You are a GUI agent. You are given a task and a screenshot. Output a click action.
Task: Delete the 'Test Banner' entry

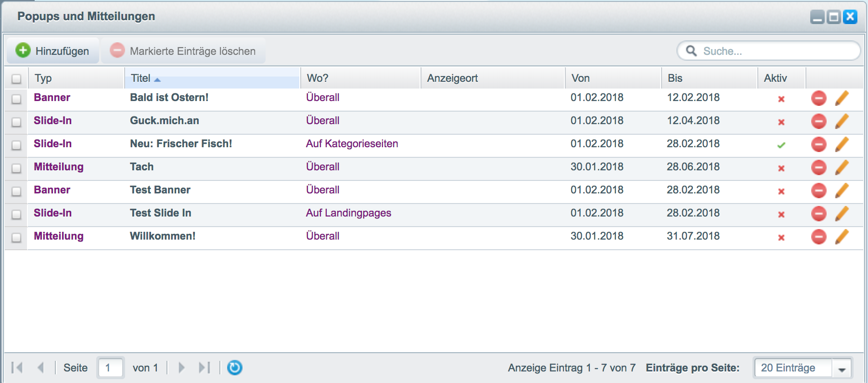pyautogui.click(x=818, y=191)
